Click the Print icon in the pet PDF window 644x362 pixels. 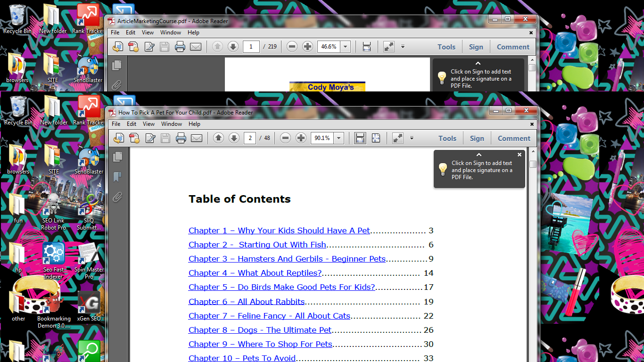click(x=181, y=138)
